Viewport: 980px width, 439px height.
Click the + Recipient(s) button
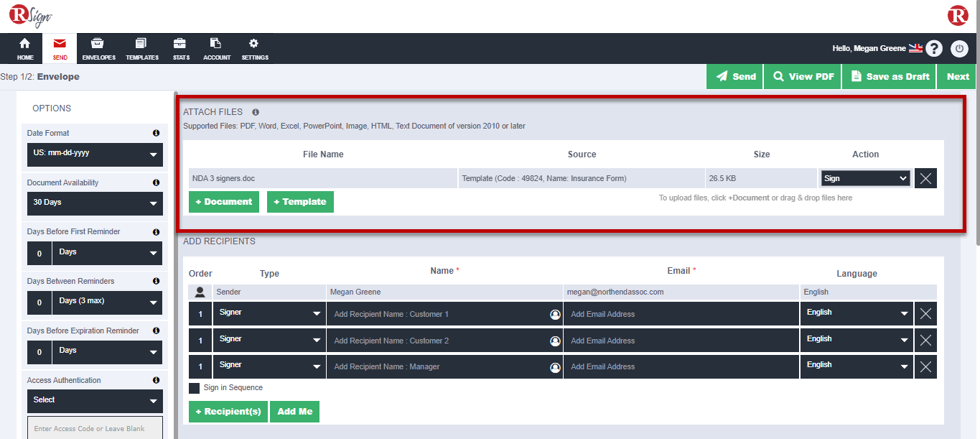pos(228,412)
